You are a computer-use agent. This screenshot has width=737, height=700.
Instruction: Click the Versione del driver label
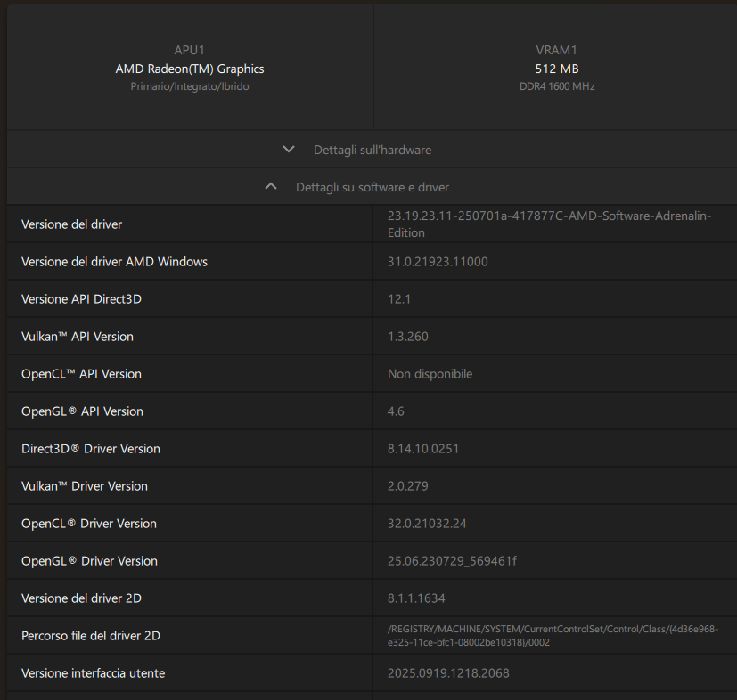click(72, 224)
